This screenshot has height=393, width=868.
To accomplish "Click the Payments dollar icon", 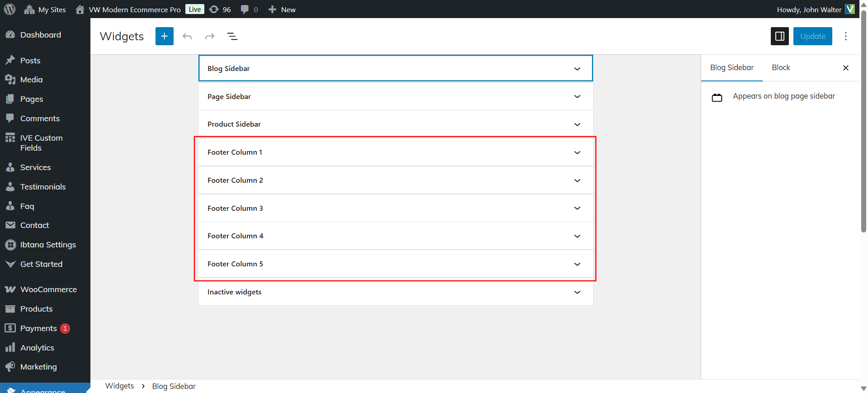I will pos(10,328).
